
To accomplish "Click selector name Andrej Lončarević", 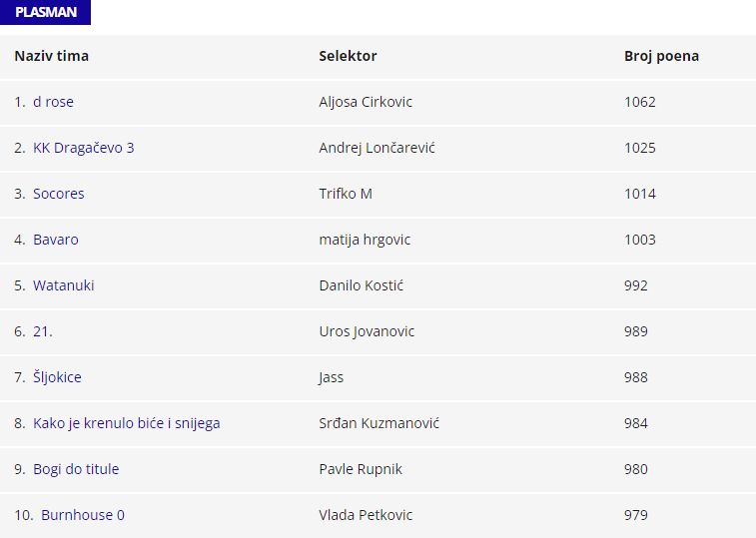I will click(377, 148).
